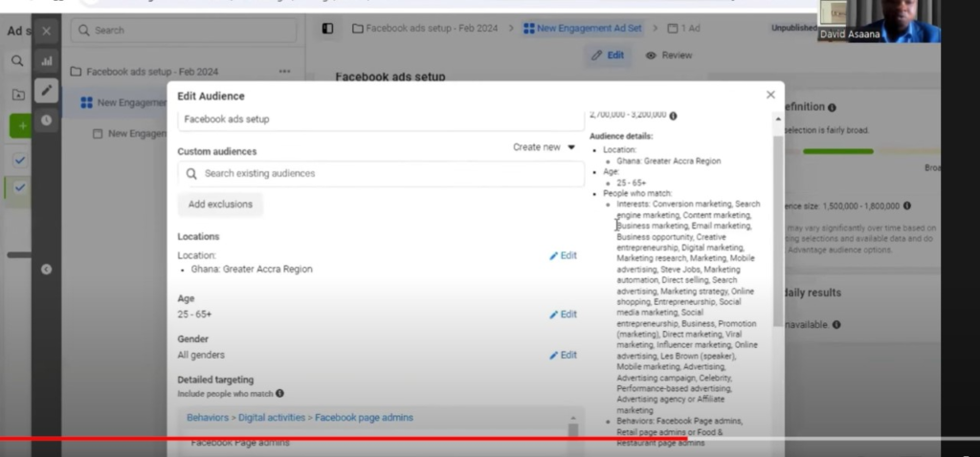Toggle the side panel layout icon

(327, 28)
